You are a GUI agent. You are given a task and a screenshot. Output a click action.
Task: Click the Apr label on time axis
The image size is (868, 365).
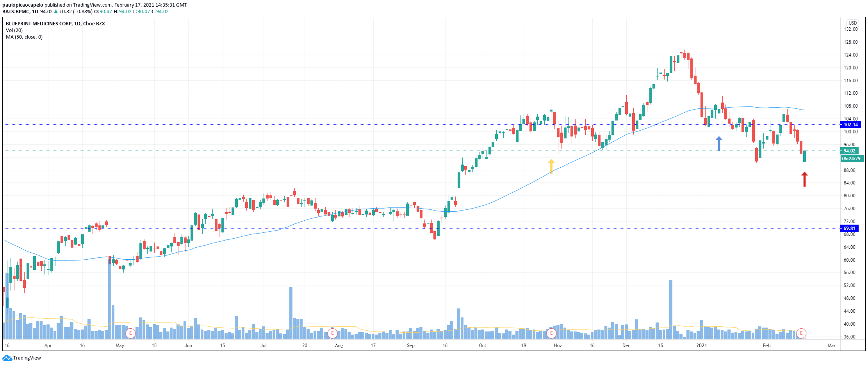point(48,346)
